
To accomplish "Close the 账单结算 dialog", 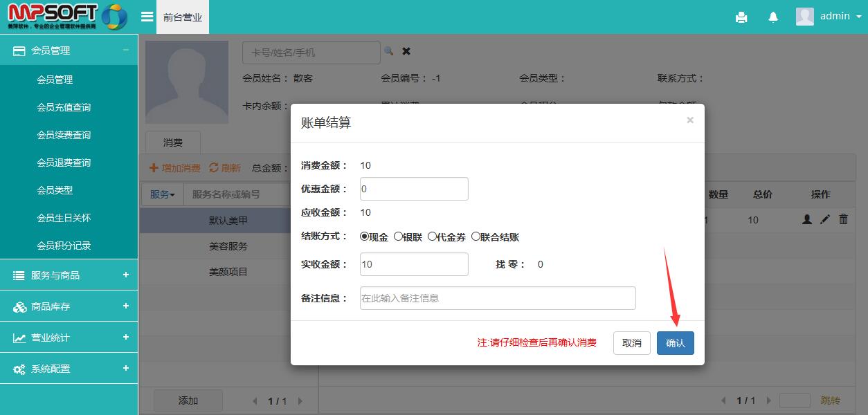I will pos(689,120).
